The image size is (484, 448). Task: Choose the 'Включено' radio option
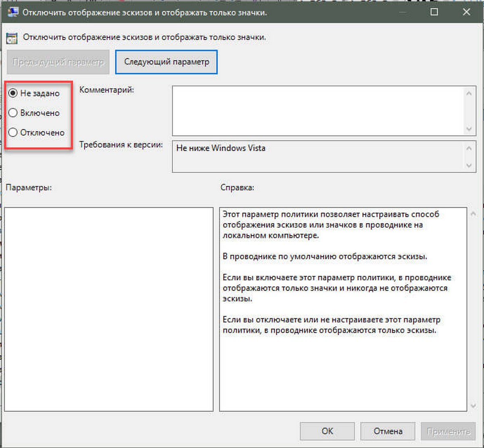[x=13, y=113]
